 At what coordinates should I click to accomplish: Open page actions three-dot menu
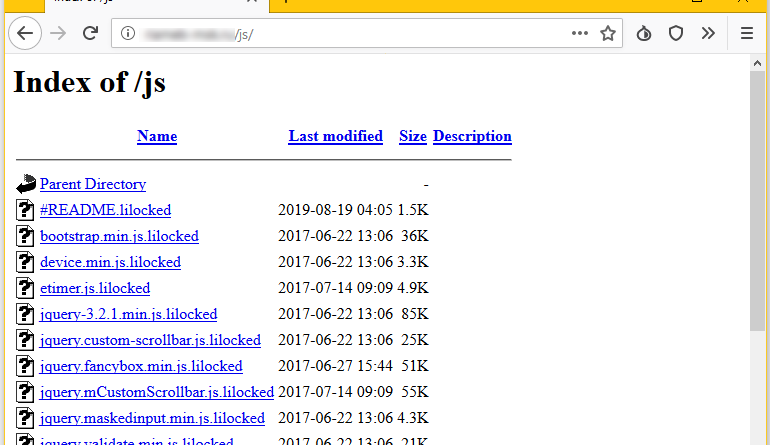click(580, 33)
